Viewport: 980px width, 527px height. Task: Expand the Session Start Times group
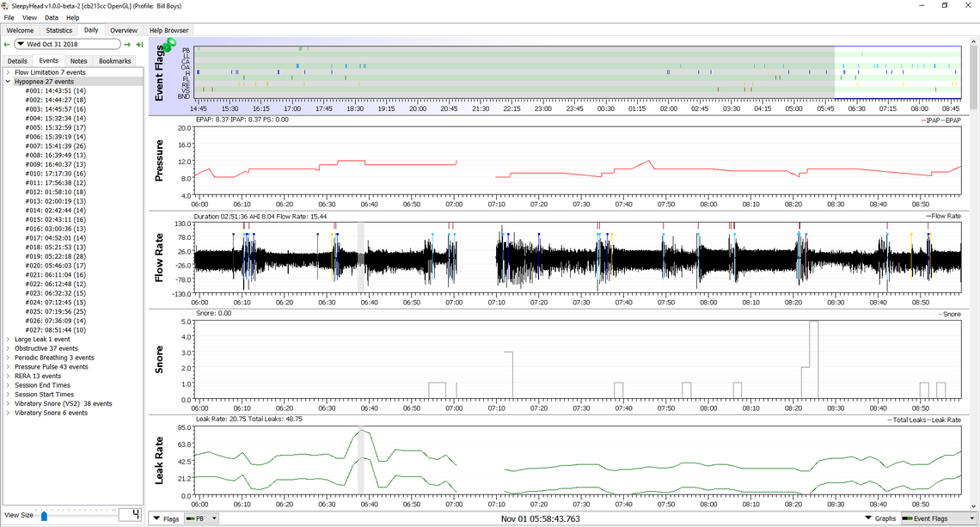(8, 395)
